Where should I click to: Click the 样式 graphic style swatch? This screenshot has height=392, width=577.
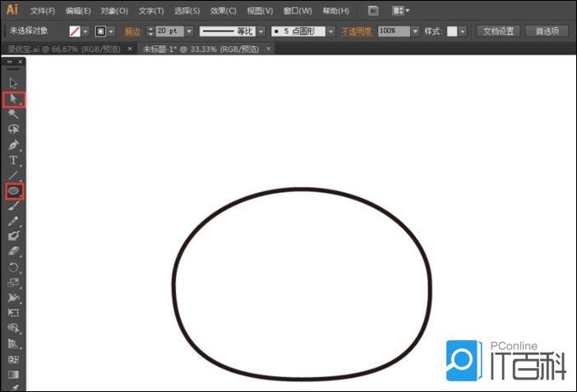point(452,32)
